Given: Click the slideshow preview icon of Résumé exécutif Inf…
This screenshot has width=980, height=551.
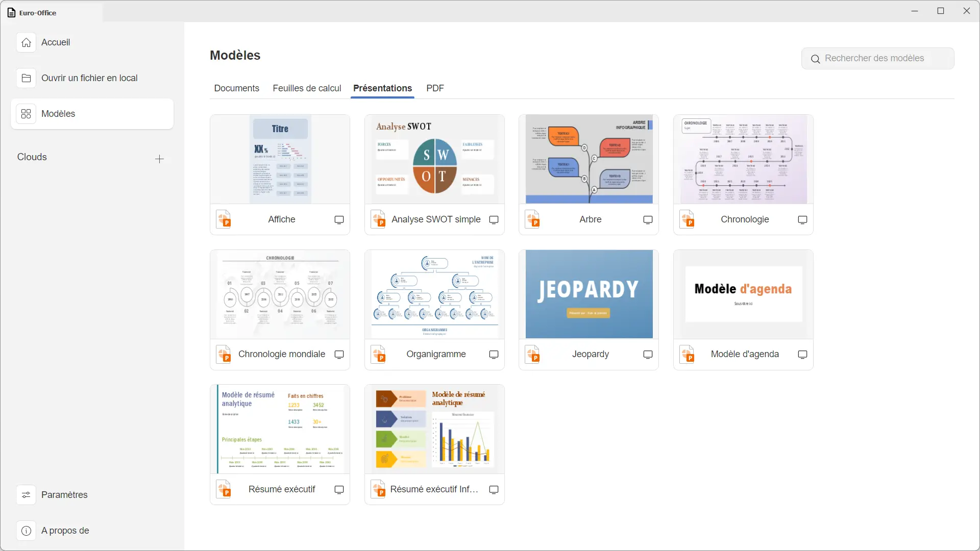Looking at the screenshot, I should click(494, 490).
